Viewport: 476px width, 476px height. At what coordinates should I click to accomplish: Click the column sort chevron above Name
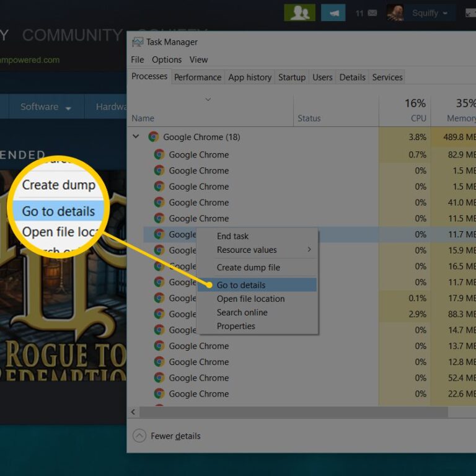tap(208, 99)
